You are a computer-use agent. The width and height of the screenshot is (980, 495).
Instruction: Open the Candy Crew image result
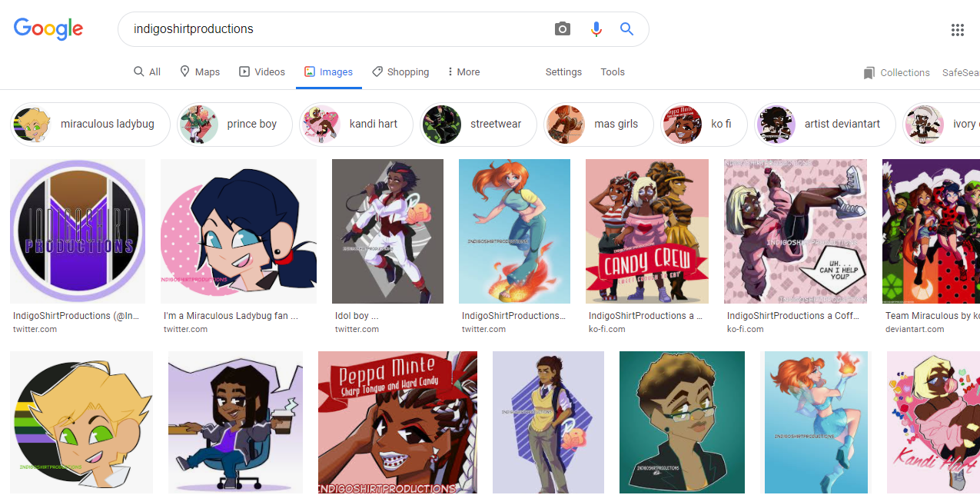[647, 231]
